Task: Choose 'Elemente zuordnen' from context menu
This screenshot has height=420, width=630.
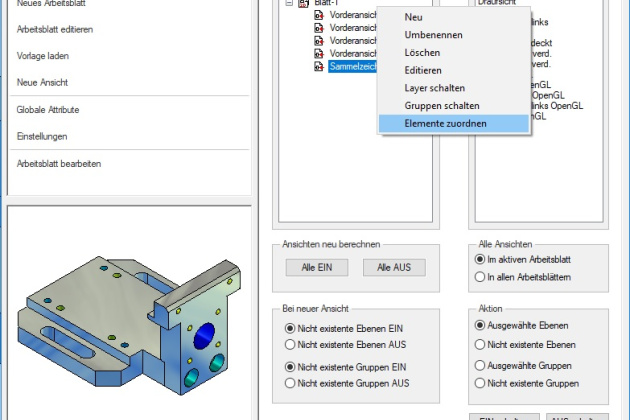Action: click(445, 123)
